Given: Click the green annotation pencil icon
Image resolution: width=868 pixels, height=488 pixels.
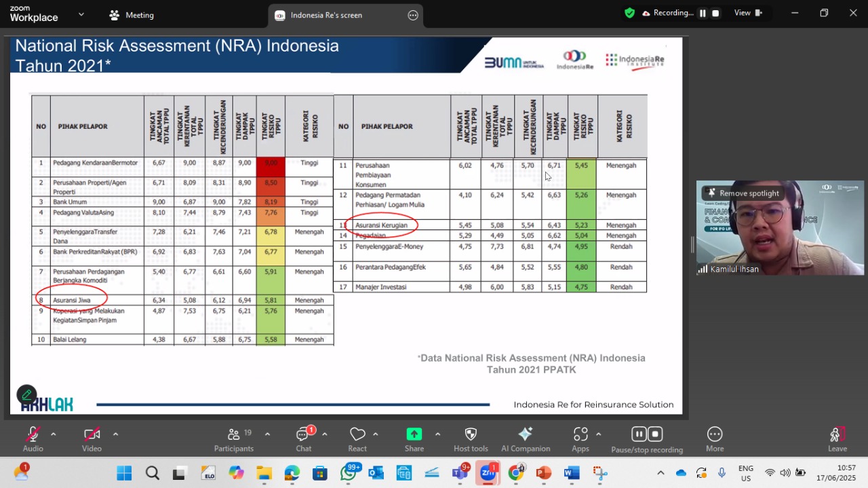Looking at the screenshot, I should 26,394.
